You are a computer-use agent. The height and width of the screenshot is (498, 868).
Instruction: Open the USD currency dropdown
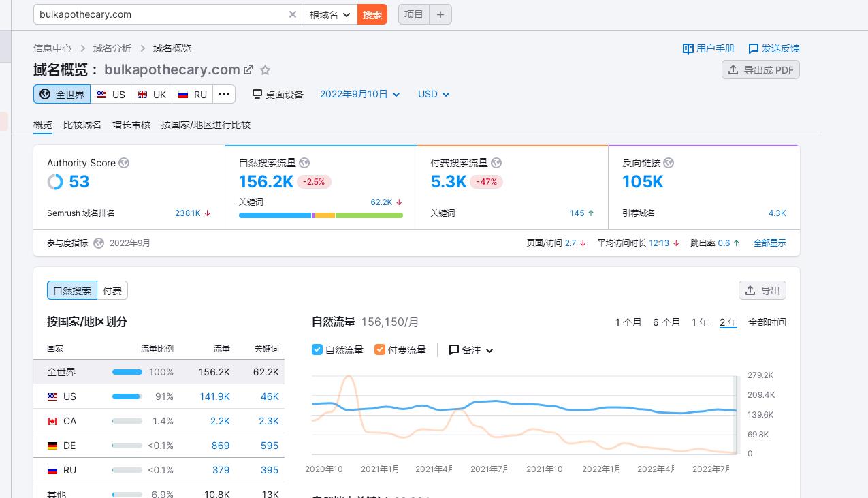(434, 94)
